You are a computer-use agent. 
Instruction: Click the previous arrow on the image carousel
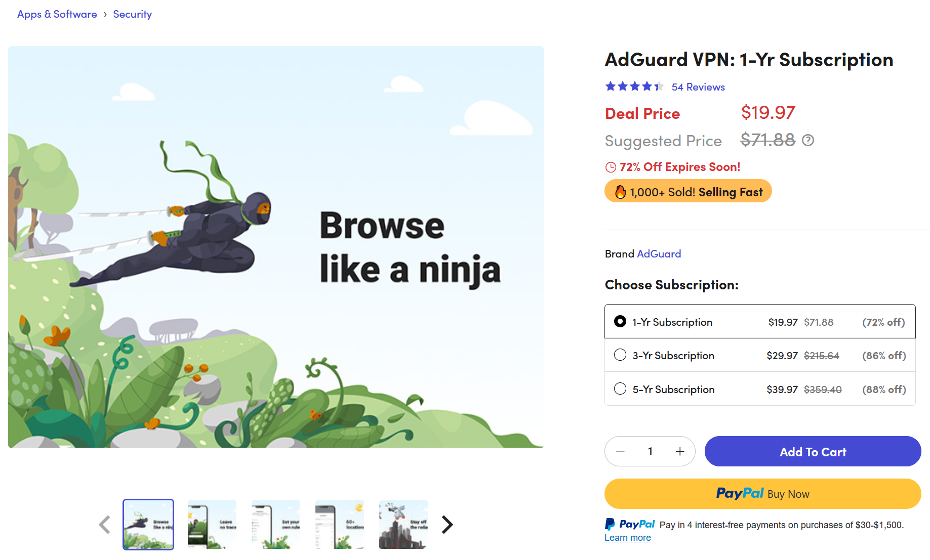point(104,525)
